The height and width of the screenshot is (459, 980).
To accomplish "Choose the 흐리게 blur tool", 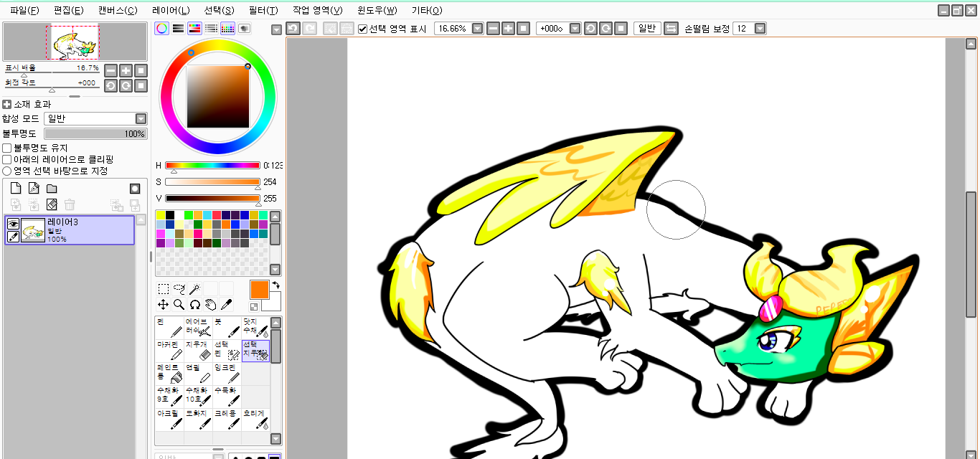I will point(255,420).
